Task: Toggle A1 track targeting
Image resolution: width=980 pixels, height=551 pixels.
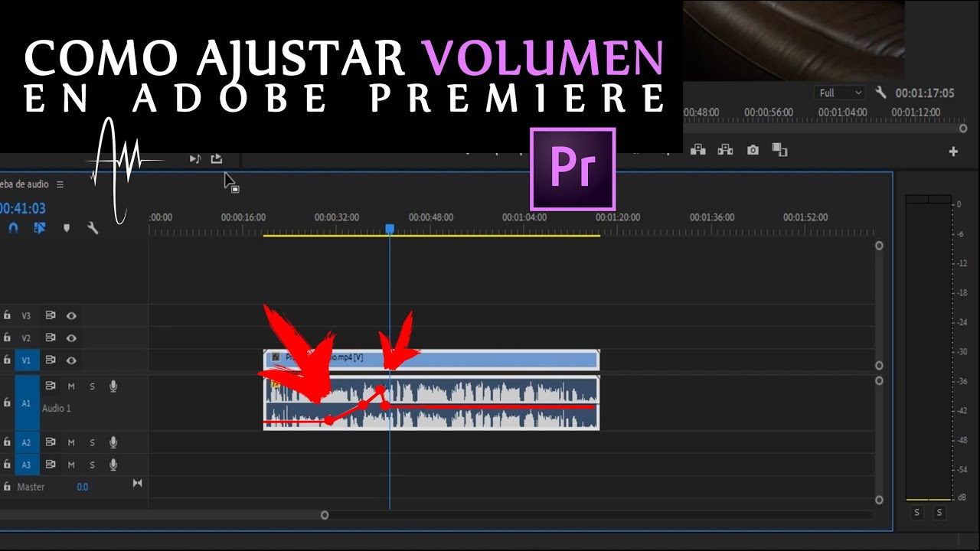Action: pyautogui.click(x=26, y=403)
